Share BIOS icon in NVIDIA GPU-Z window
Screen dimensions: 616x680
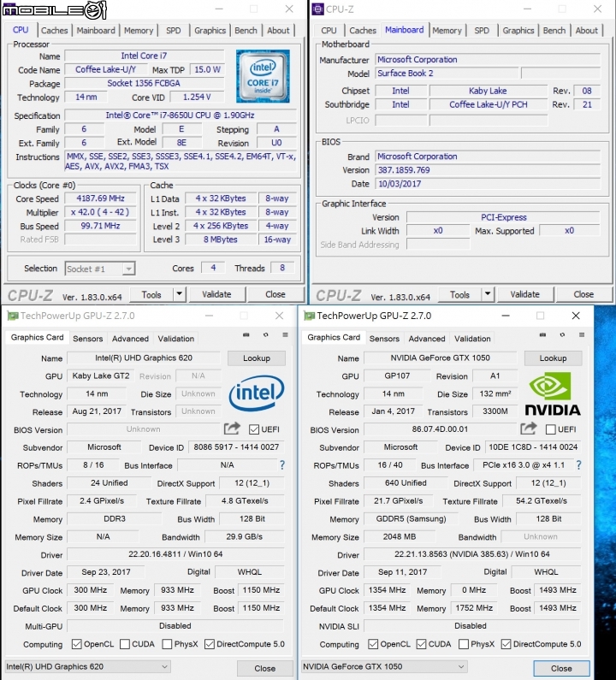[x=529, y=429]
